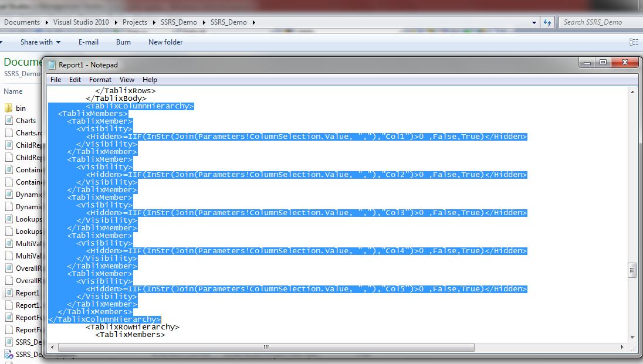Click Notepad horizontal scrollbar left arrow
643x364 pixels.
pyautogui.click(x=52, y=347)
